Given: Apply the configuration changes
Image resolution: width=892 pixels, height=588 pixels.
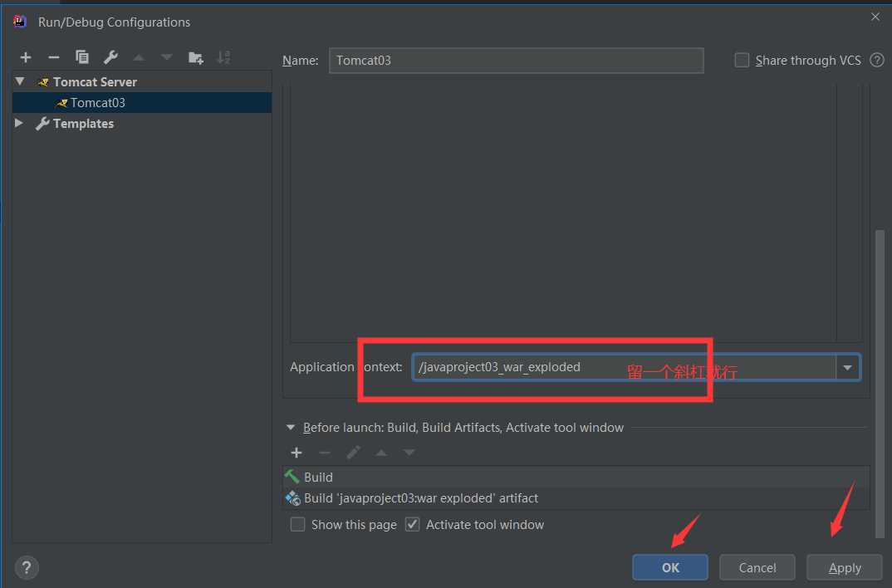Looking at the screenshot, I should pos(844,567).
